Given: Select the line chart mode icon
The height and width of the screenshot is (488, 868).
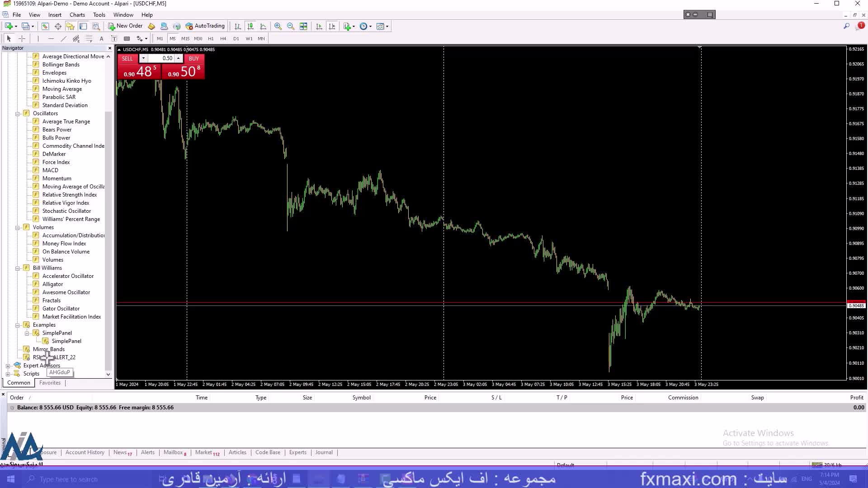Looking at the screenshot, I should 263,26.
